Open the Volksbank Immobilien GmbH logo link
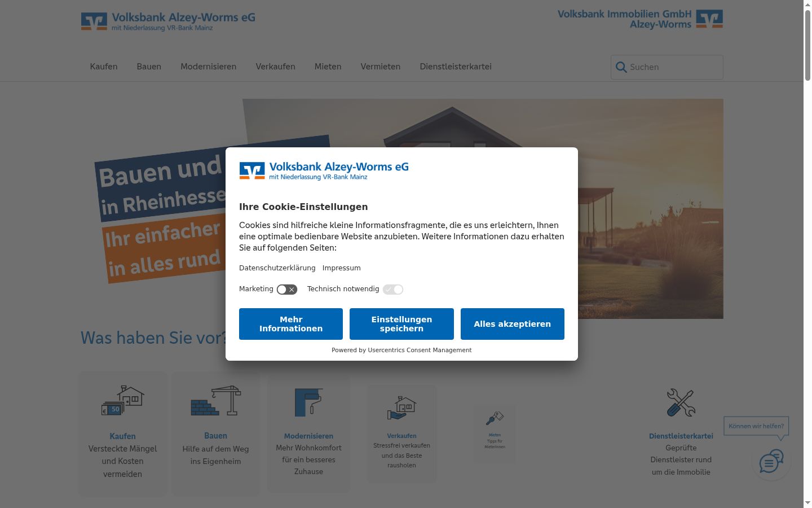This screenshot has height=508, width=812. 640,19
